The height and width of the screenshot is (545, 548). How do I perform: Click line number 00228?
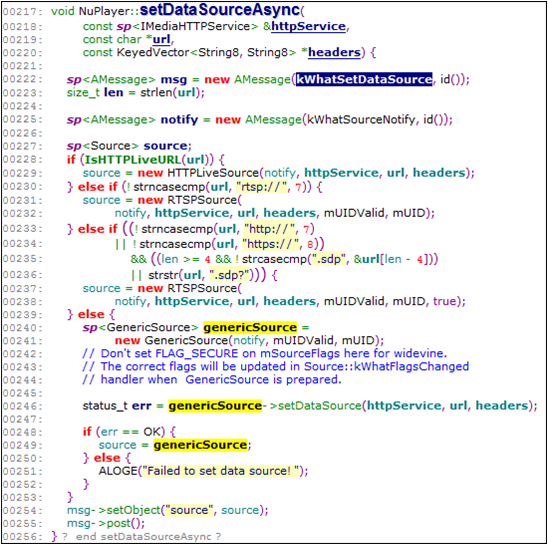22,160
